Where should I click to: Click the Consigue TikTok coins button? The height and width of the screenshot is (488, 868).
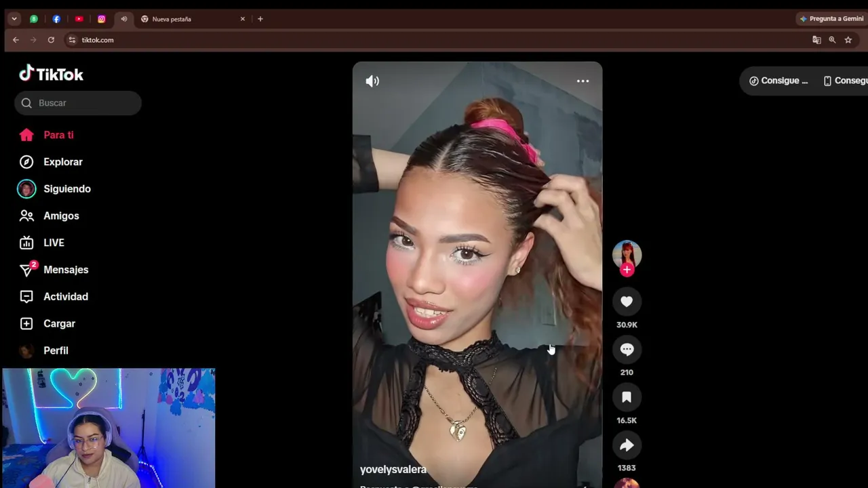(x=778, y=81)
